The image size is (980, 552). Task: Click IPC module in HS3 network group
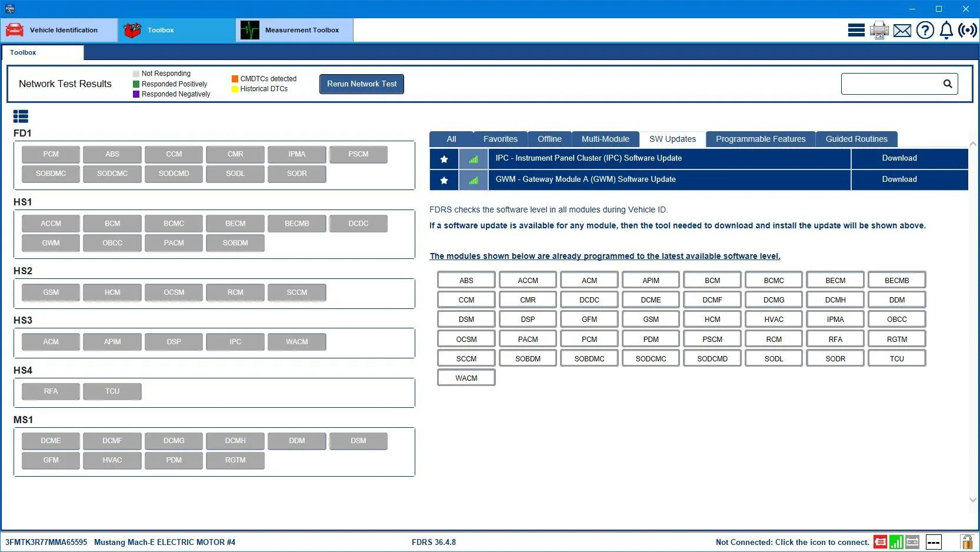point(235,342)
